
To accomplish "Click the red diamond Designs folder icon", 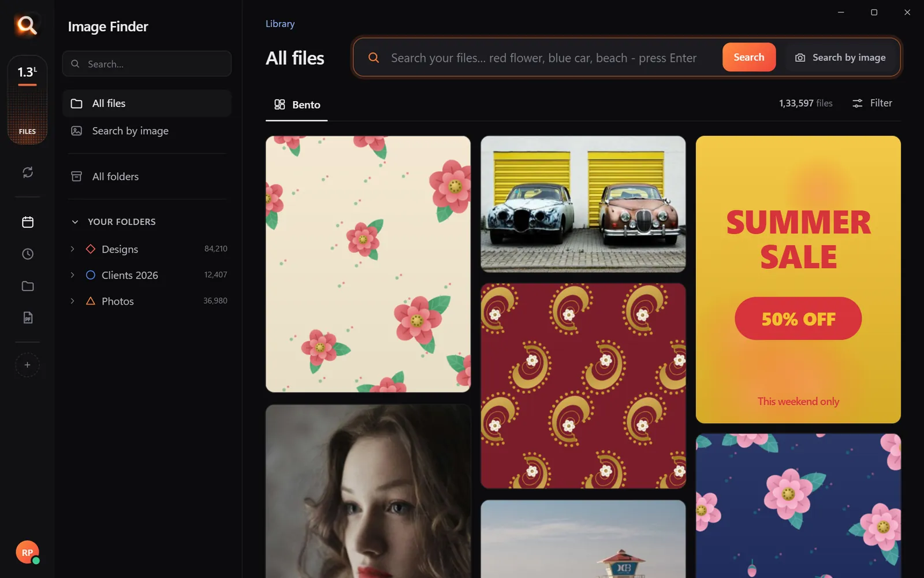I will coord(91,249).
